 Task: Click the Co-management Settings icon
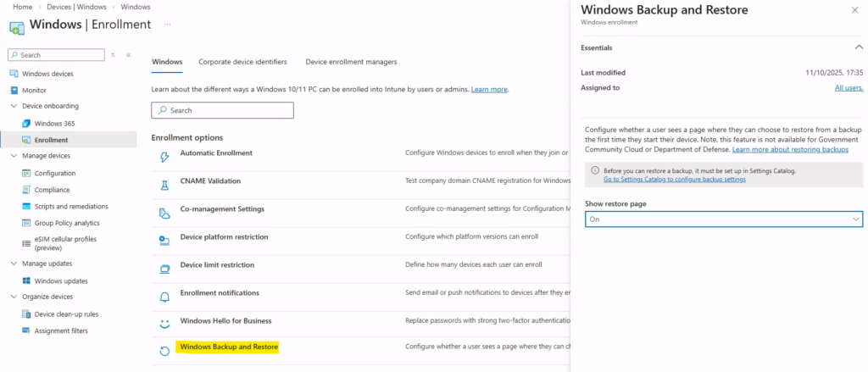click(x=164, y=212)
